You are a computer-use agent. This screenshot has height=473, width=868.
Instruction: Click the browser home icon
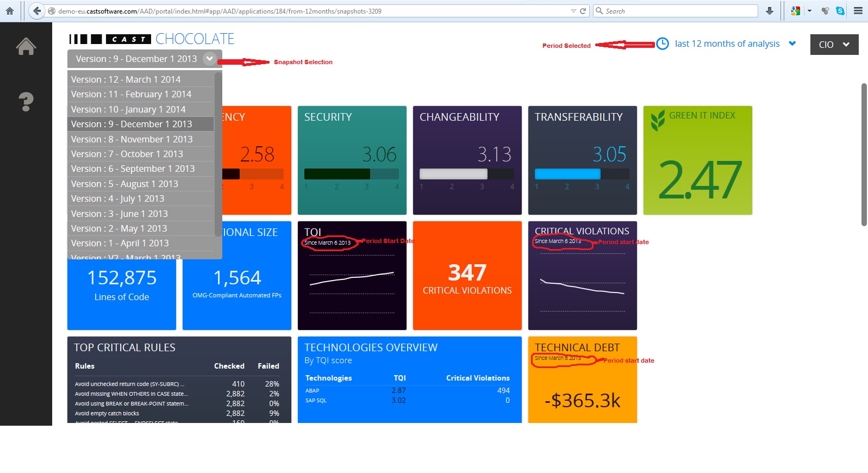click(x=10, y=11)
